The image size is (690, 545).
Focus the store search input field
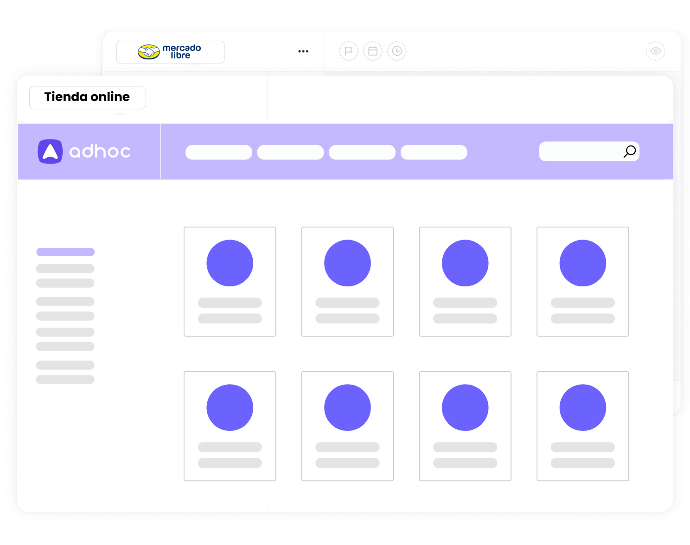(x=580, y=152)
